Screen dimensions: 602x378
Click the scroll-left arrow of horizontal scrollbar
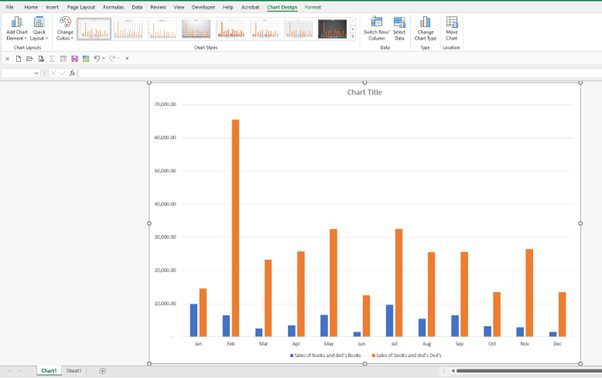pyautogui.click(x=453, y=371)
